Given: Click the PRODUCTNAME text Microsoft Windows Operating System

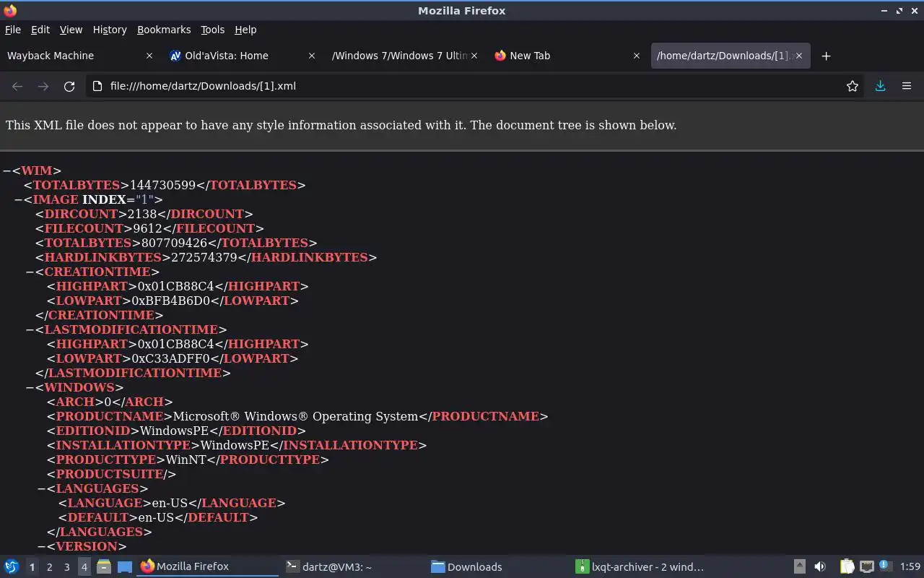Looking at the screenshot, I should 295,416.
